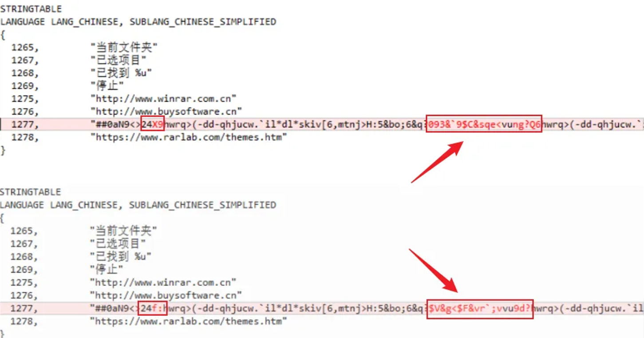Select highlighted text $V&g<$F&vr`;vvu9d?
Image resolution: width=644 pixels, height=338 pixels.
click(480, 308)
